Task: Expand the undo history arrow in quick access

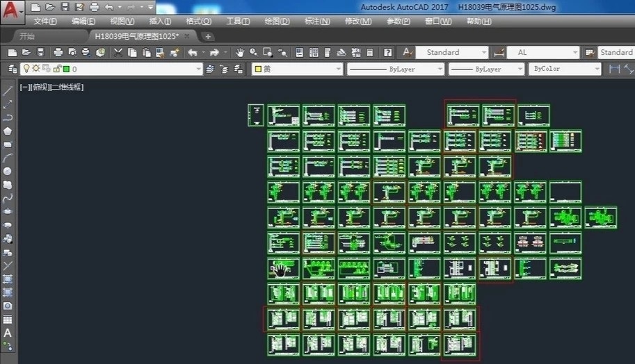Action: (x=120, y=7)
